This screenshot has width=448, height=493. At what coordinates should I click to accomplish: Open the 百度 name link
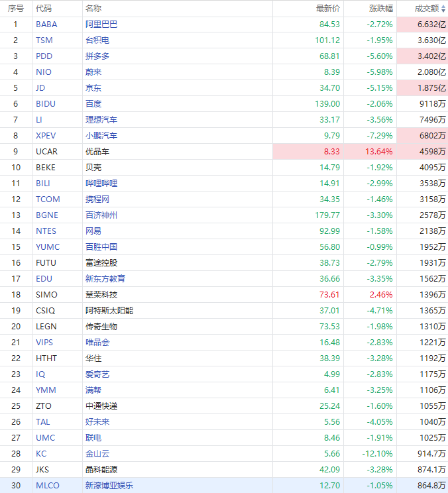pyautogui.click(x=93, y=104)
